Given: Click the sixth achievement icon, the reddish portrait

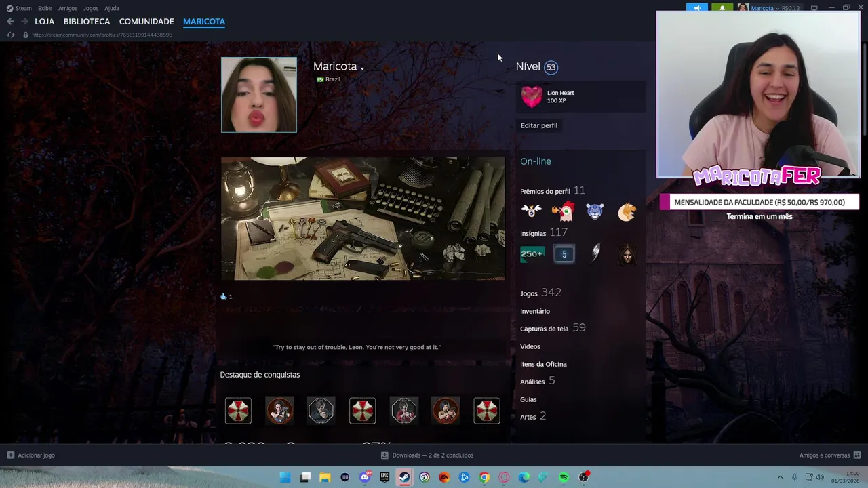Looking at the screenshot, I should click(445, 411).
